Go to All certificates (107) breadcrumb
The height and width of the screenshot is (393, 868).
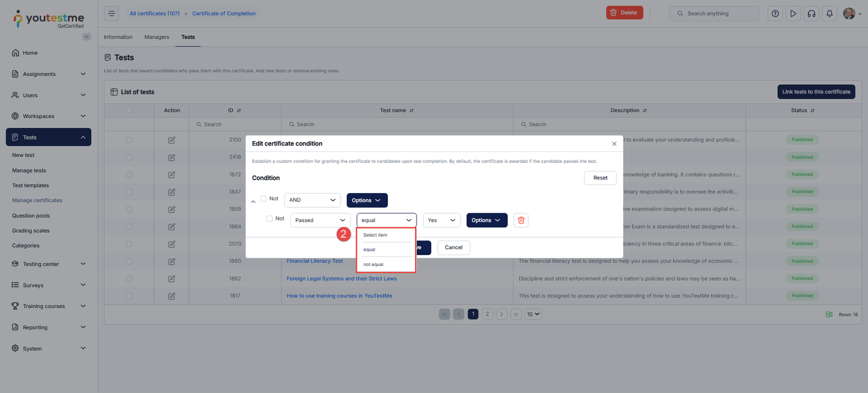click(x=155, y=14)
